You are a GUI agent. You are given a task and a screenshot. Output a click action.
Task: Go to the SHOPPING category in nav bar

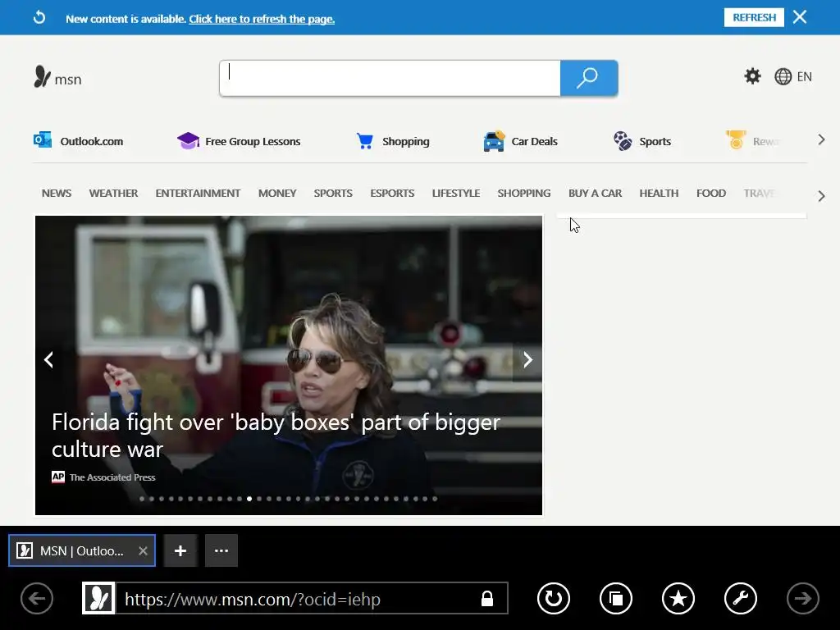click(x=524, y=193)
